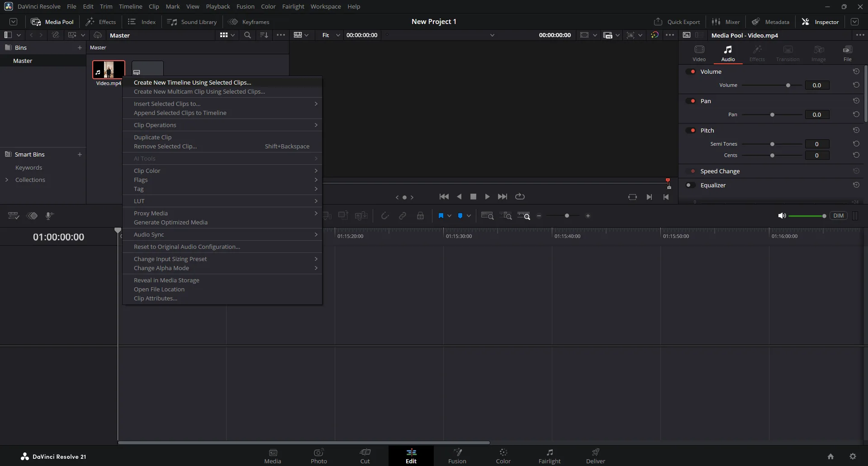The image size is (868, 466).
Task: Toggle loop playback in viewer
Action: click(x=520, y=196)
